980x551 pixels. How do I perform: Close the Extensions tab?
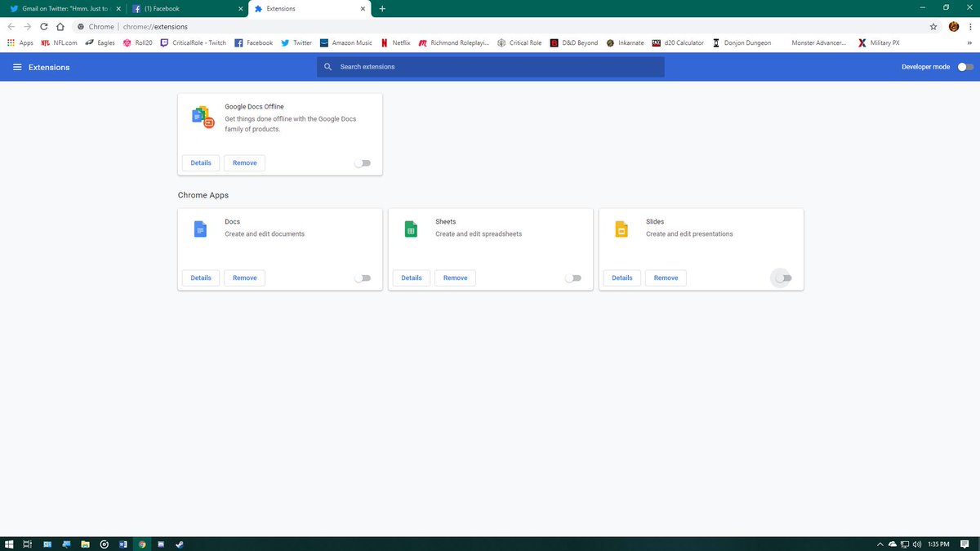[x=363, y=8]
